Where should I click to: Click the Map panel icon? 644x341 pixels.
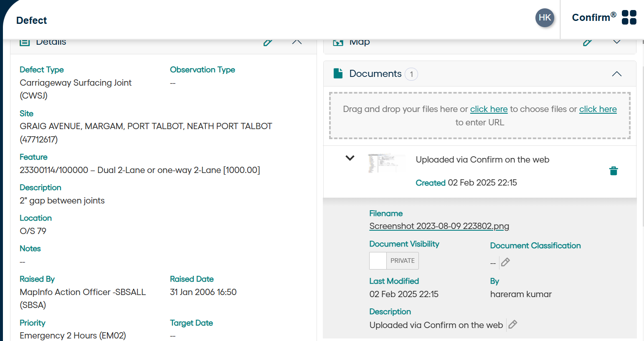click(x=338, y=41)
